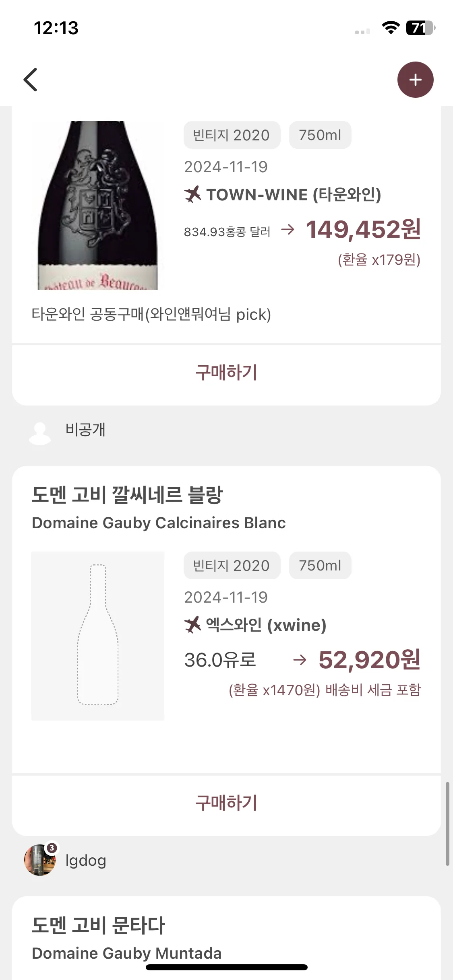The height and width of the screenshot is (980, 453).
Task: Tap 구매하기 under the xwine listing
Action: click(226, 803)
